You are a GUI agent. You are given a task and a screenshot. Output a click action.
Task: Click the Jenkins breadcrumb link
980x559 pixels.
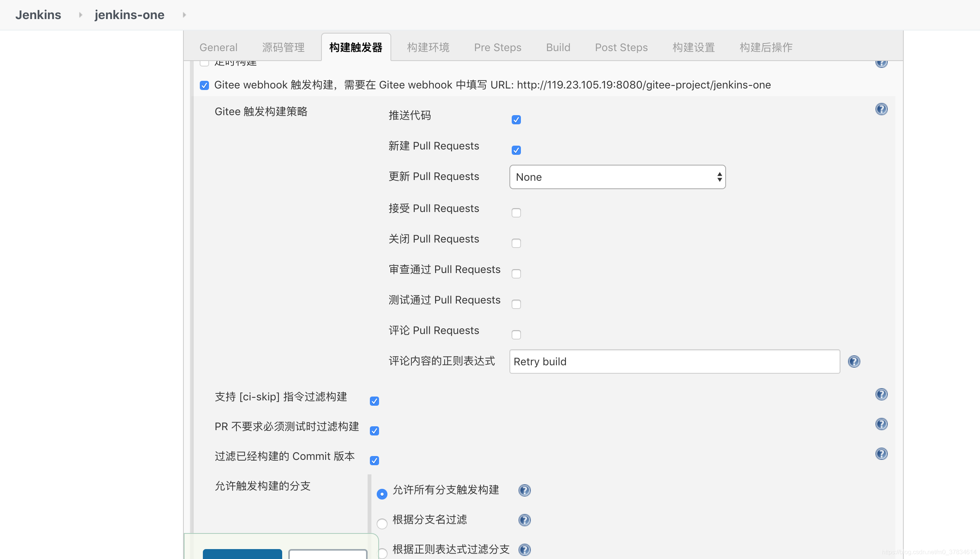tap(38, 15)
